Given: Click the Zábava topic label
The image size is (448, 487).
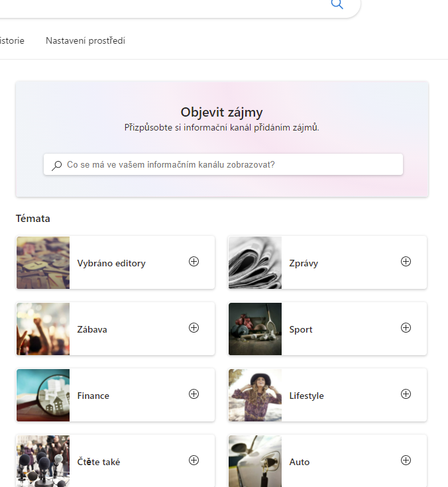Looking at the screenshot, I should click(92, 330).
